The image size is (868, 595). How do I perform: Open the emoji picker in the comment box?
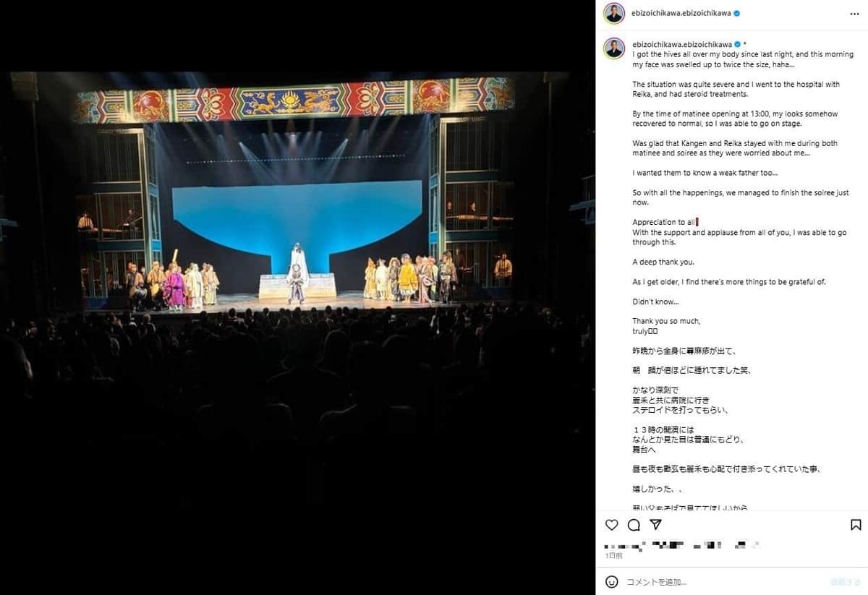tap(612, 581)
